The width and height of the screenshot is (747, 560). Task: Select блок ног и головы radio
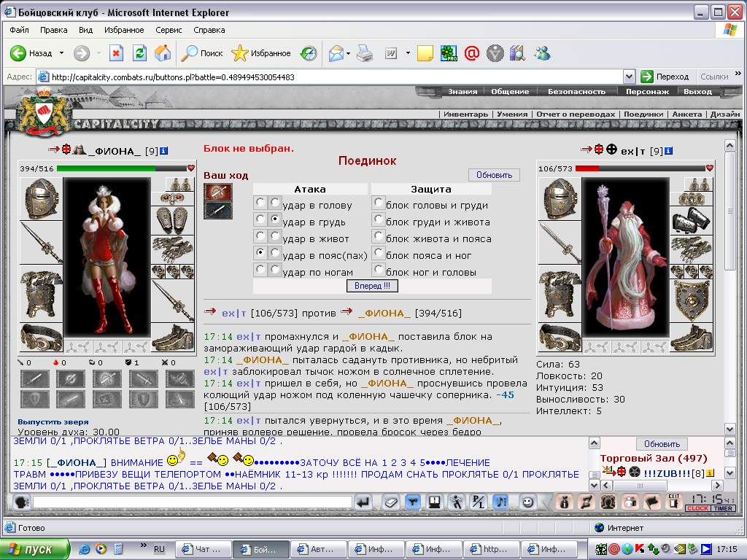click(x=379, y=270)
